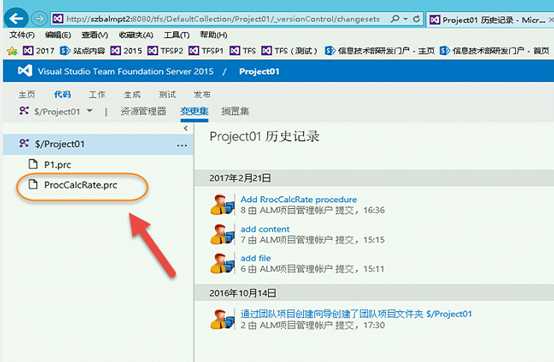The image size is (554, 362).
Task: Switch to the 资源管理器 tab
Action: [143, 112]
